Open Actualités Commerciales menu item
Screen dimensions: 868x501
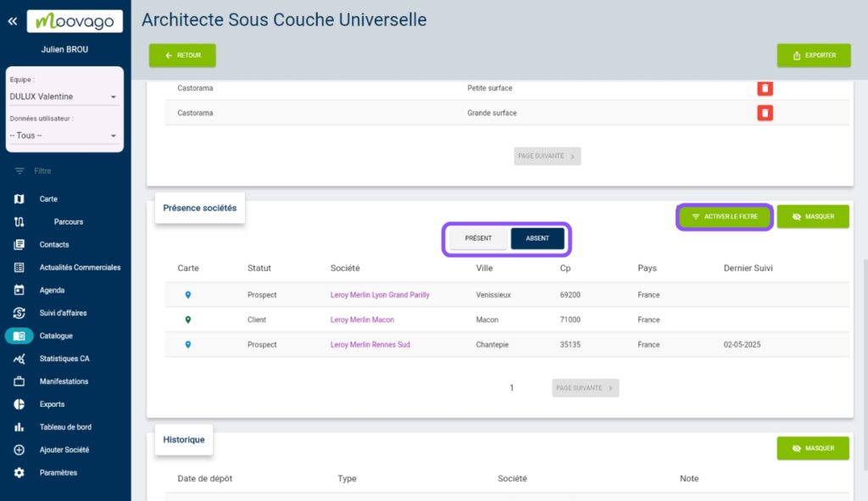(x=80, y=267)
